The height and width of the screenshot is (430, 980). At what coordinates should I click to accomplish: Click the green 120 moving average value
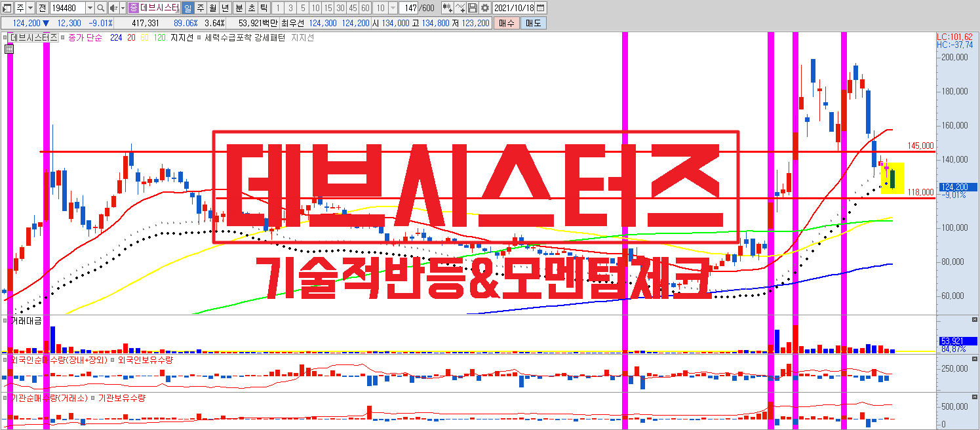coord(159,38)
